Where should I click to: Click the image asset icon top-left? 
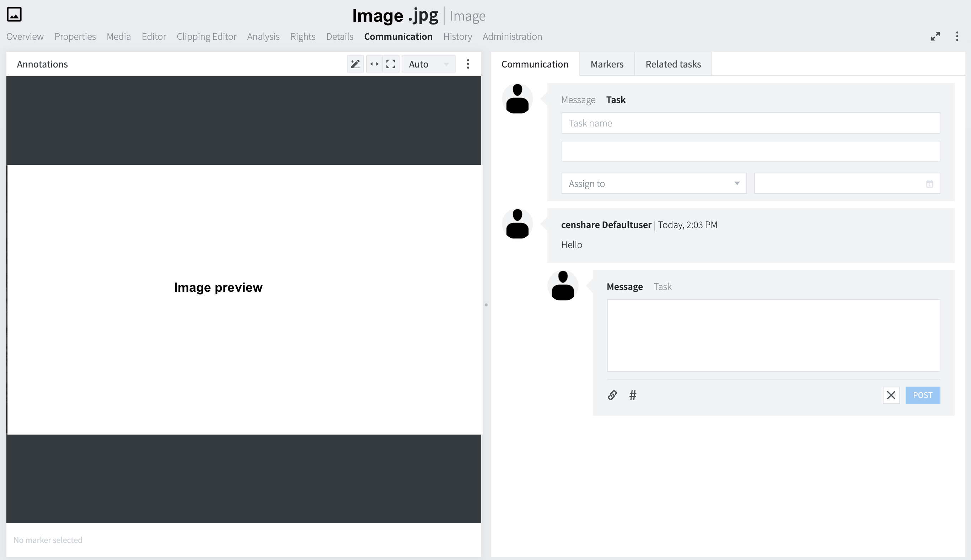14,15
